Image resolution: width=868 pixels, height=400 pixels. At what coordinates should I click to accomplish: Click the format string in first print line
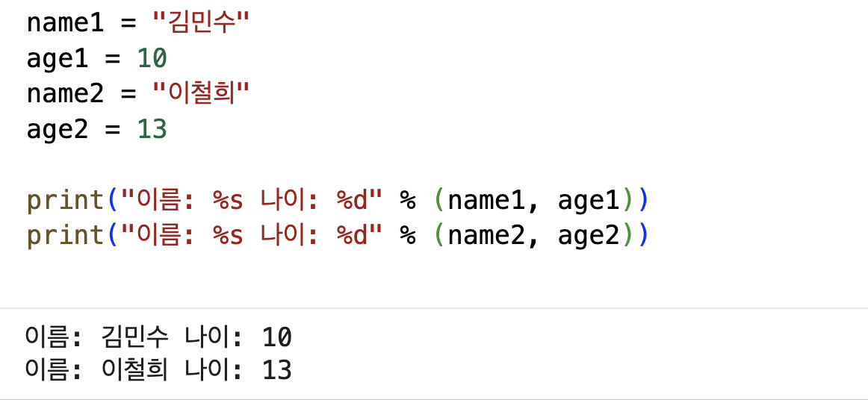pos(252,201)
